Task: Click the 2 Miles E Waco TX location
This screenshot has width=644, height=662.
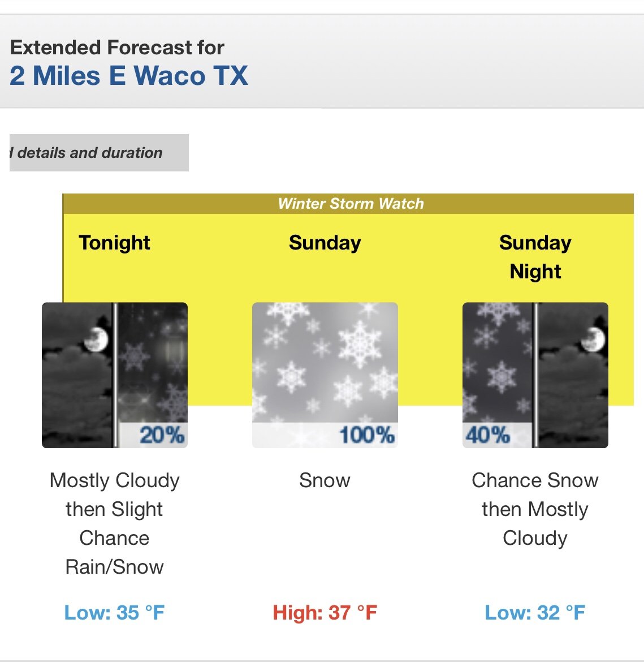Action: pos(129,76)
